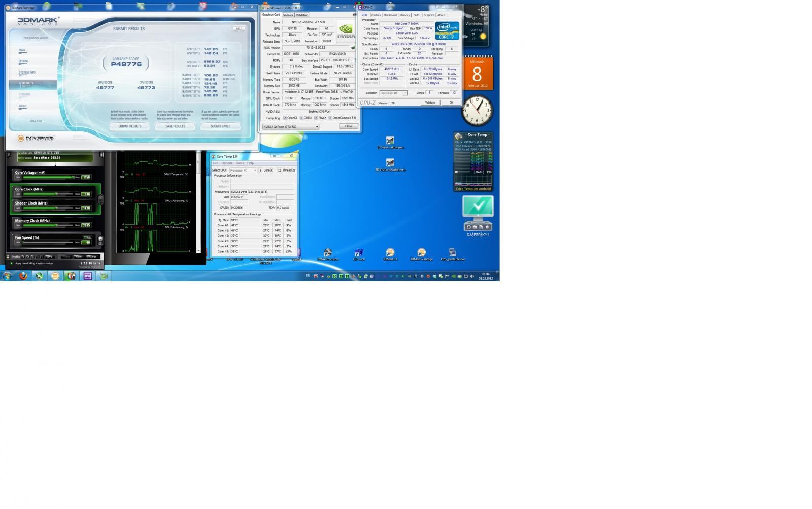
Task: Adjust Shader Clock slider in EVGA Precision
Action: (48, 208)
